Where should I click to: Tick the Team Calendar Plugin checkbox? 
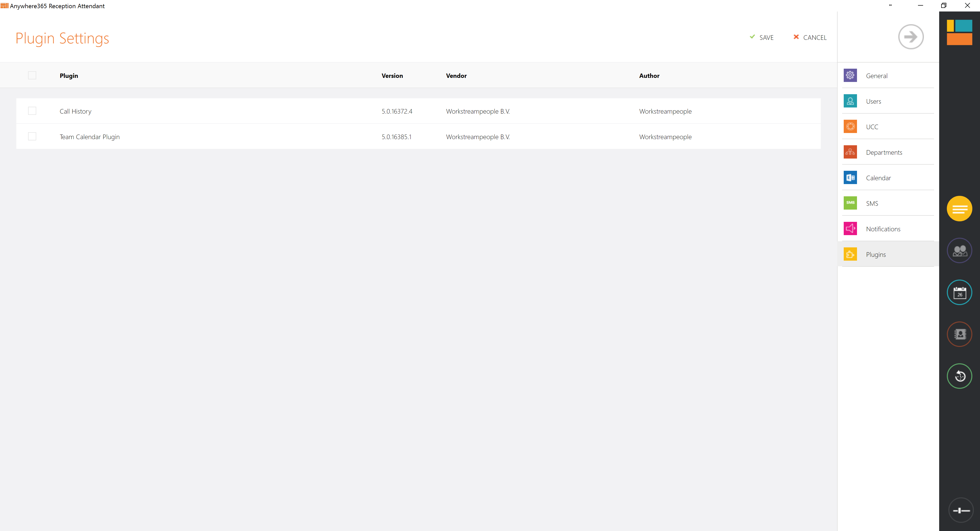32,136
